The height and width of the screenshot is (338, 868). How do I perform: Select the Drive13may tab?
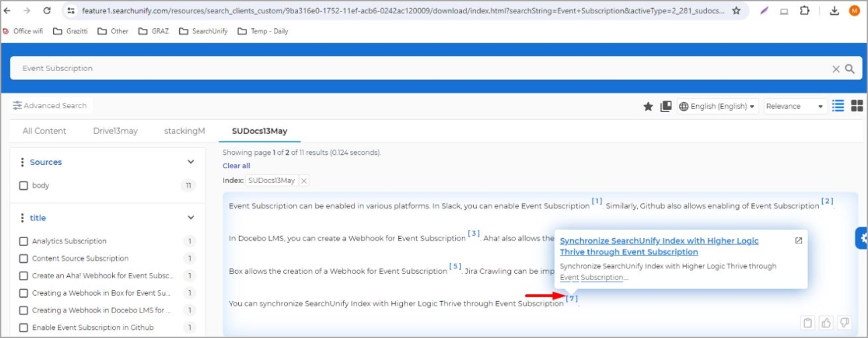click(115, 131)
